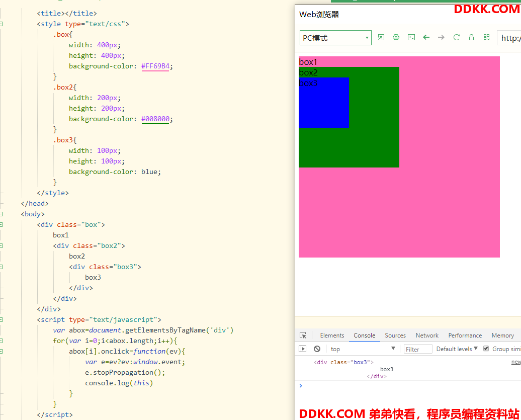The width and height of the screenshot is (521, 420).
Task: Collapse the div class="box2" fold marker
Action: click(2, 245)
